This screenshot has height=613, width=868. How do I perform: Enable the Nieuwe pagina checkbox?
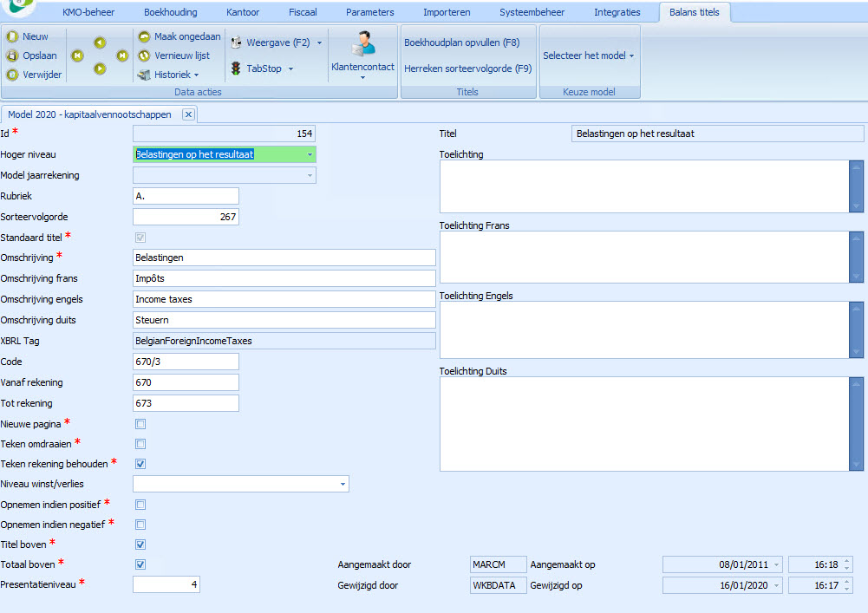pos(140,424)
